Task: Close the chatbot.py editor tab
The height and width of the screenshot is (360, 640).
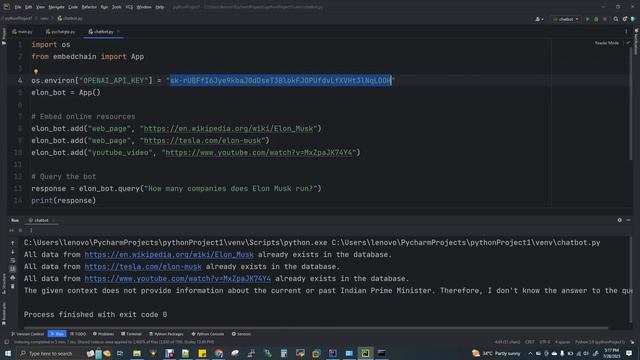Action: (118, 31)
